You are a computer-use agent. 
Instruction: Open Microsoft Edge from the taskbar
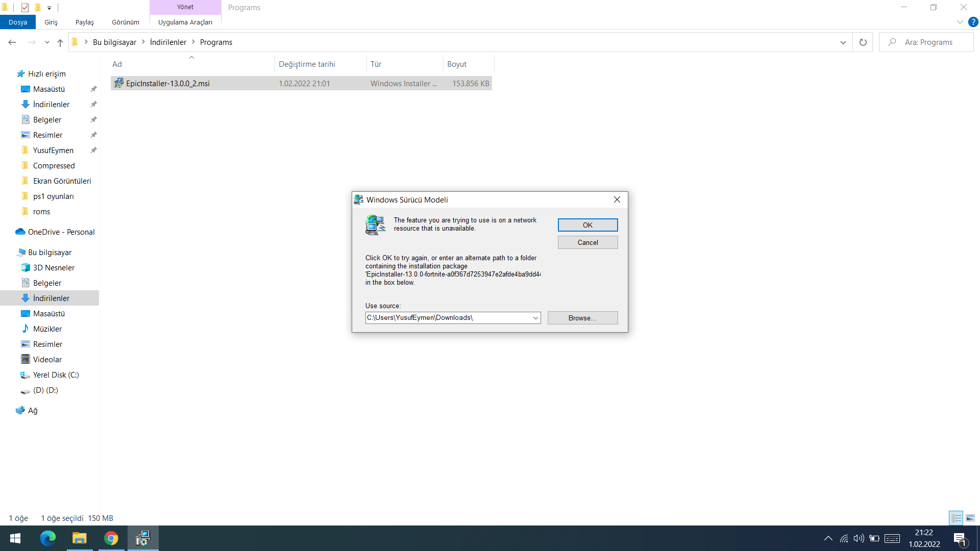pos(48,538)
